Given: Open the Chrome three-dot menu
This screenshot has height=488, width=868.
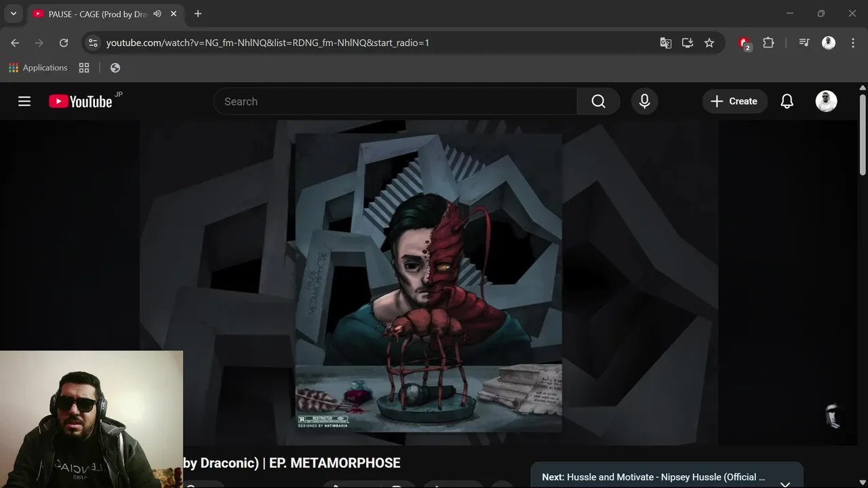Looking at the screenshot, I should coord(852,43).
